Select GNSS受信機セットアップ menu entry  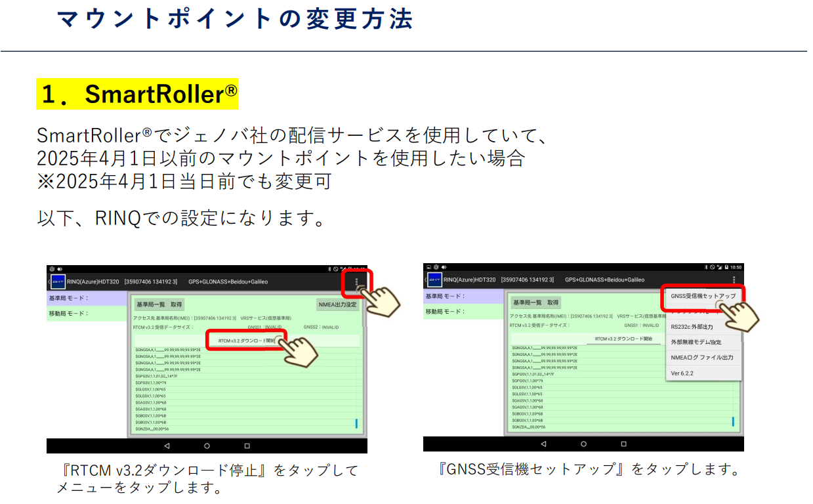pos(702,296)
